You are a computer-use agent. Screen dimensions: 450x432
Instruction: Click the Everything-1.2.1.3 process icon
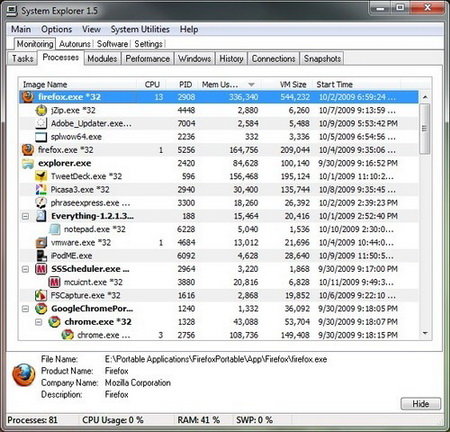[41, 216]
